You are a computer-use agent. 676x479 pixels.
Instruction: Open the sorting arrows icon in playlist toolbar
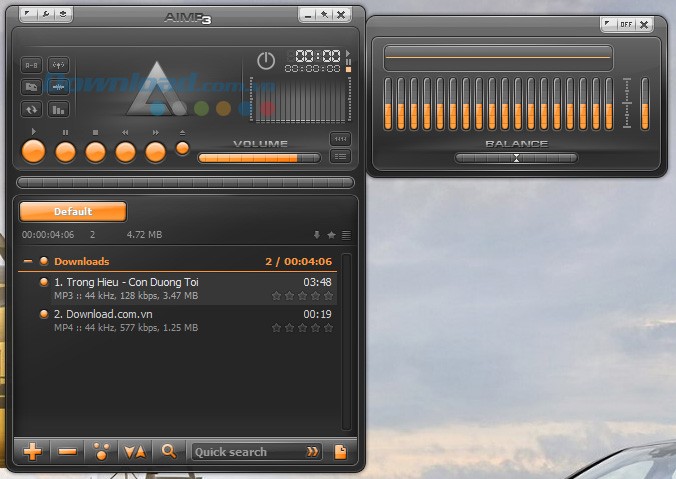(x=134, y=451)
